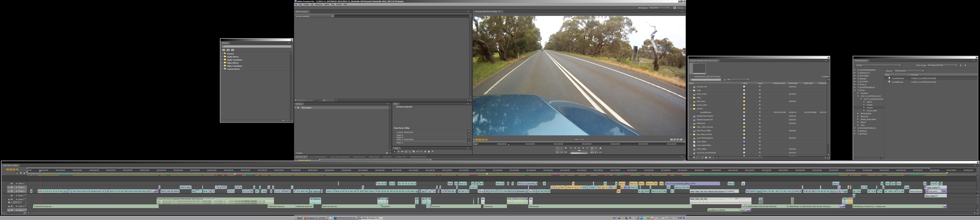Image resolution: width=980 pixels, height=220 pixels.
Task: Select the Rate Stretch tool in Tools panel
Action: tap(410, 152)
